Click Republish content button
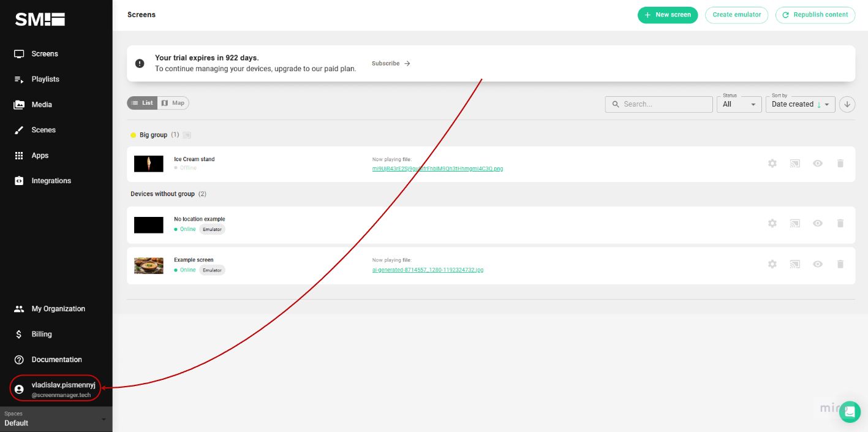 pos(815,15)
